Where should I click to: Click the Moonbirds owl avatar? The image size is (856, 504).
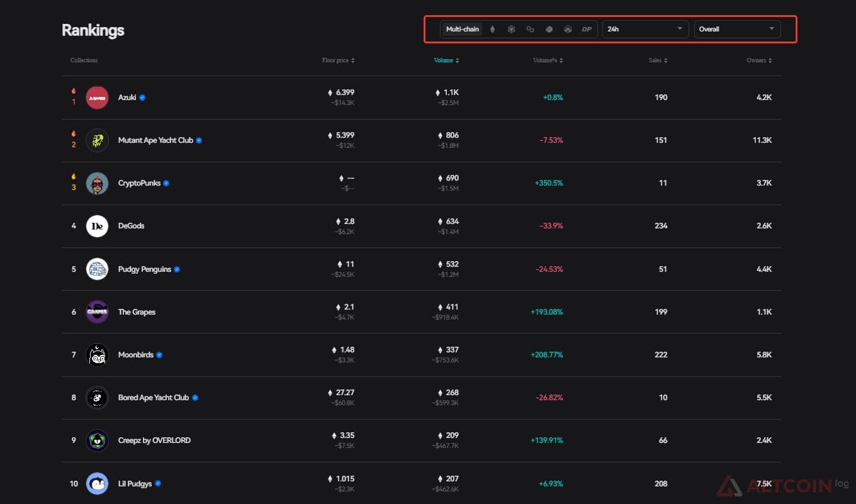(97, 355)
